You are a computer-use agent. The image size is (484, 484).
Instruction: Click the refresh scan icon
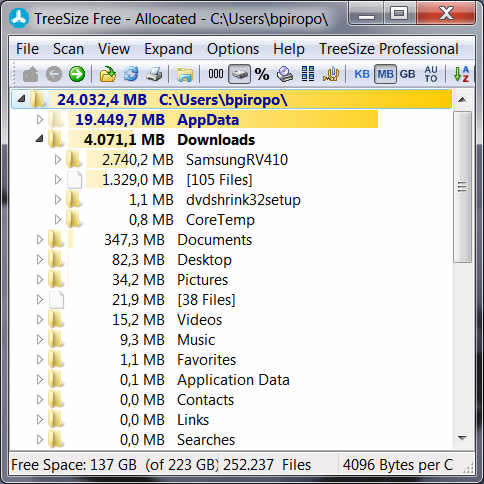click(x=131, y=74)
